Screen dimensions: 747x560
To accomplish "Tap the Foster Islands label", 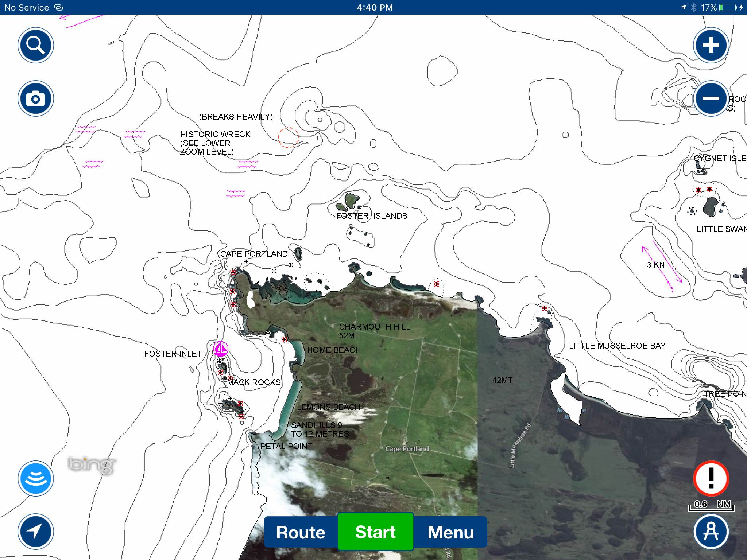I will point(371,216).
